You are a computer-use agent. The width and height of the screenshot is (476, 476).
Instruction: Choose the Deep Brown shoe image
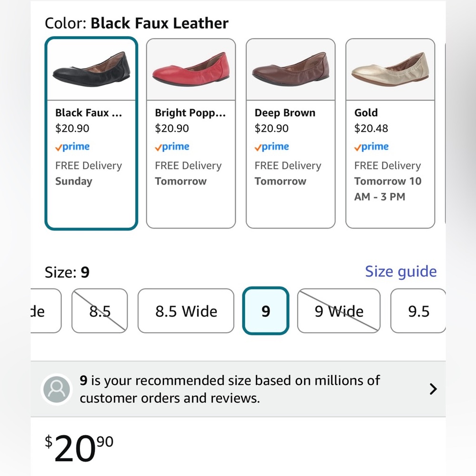pos(290,70)
